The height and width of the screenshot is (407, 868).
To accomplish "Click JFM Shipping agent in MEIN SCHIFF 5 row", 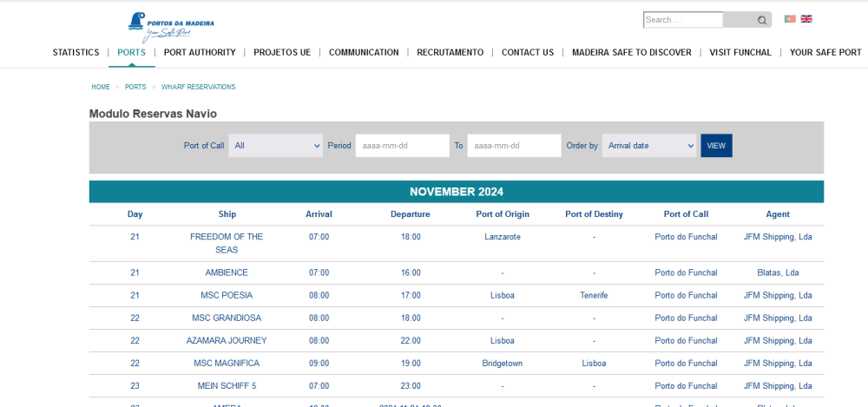I will [778, 386].
